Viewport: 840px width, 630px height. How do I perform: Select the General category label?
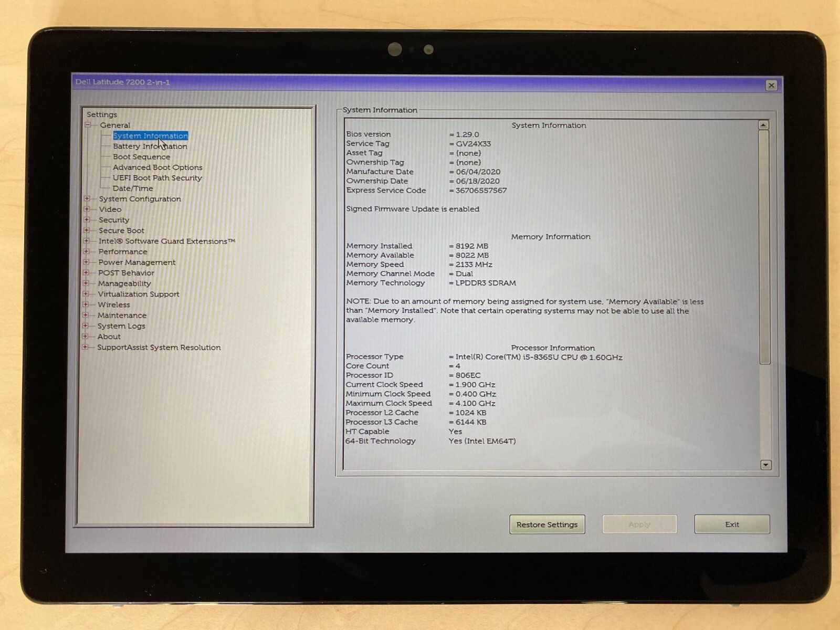[115, 125]
